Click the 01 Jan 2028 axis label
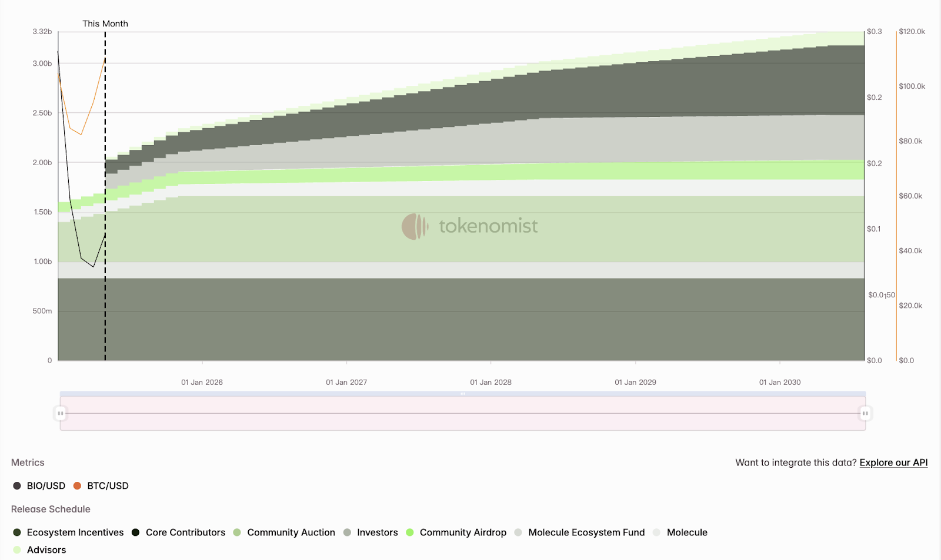Screen dimensions: 941x560 coord(490,383)
